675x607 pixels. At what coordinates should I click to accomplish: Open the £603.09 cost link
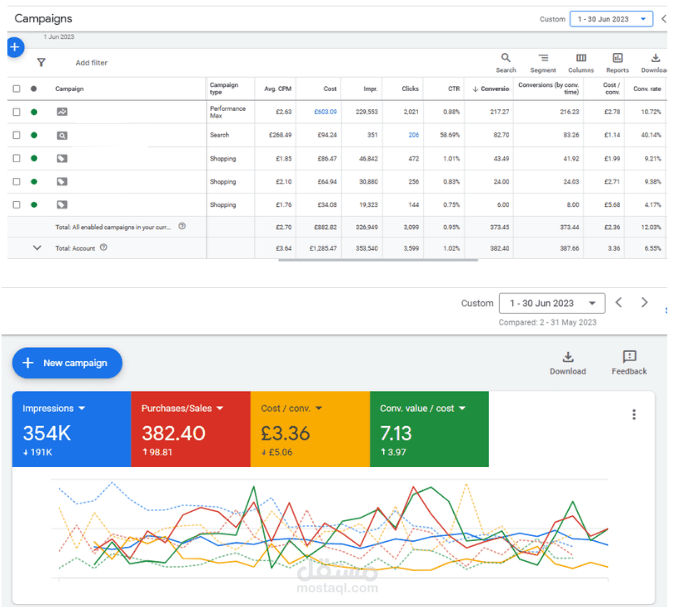[x=325, y=112]
